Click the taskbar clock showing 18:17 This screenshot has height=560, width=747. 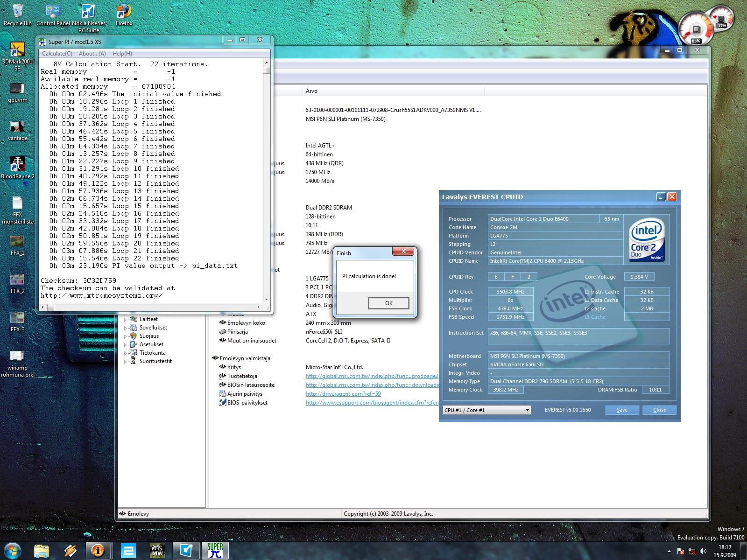725,551
